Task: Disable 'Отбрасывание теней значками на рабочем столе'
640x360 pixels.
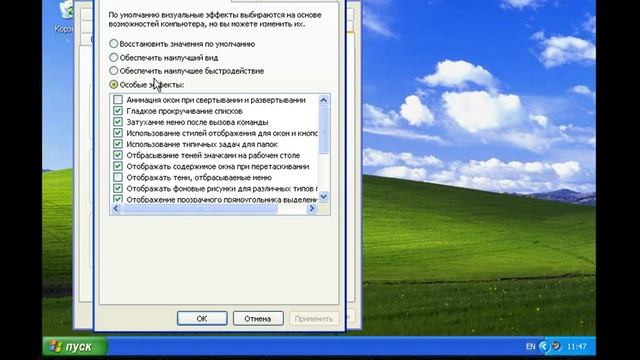Action: pyautogui.click(x=118, y=155)
